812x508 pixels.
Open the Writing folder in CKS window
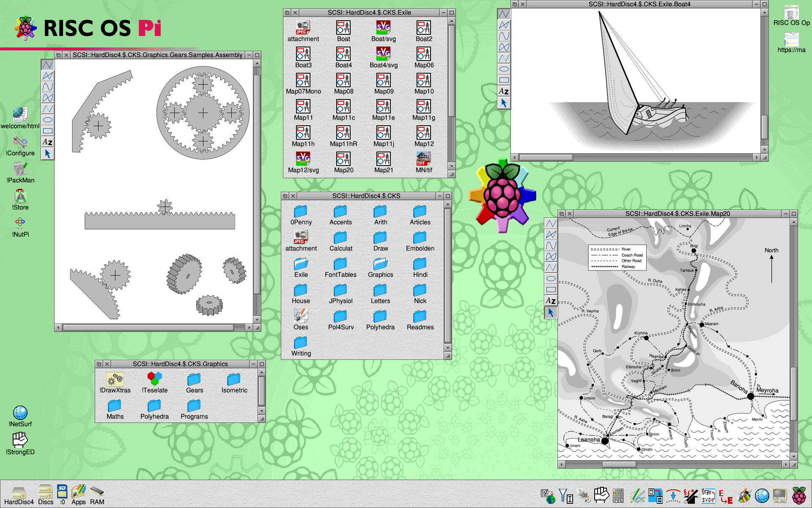click(x=301, y=346)
